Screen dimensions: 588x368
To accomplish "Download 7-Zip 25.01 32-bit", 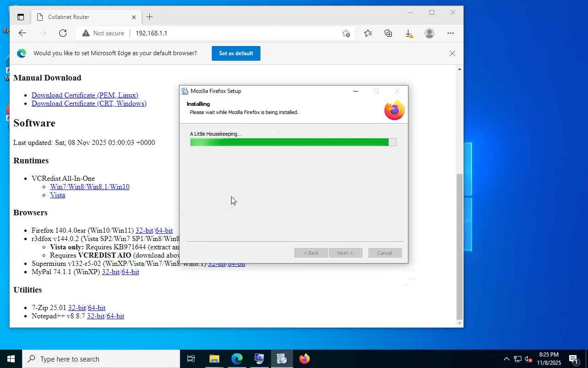I will (x=77, y=308).
